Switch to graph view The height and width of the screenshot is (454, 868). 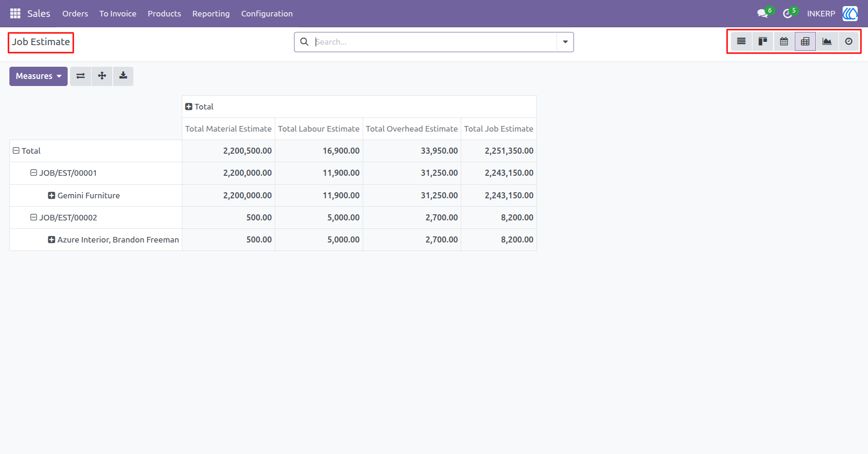click(827, 41)
